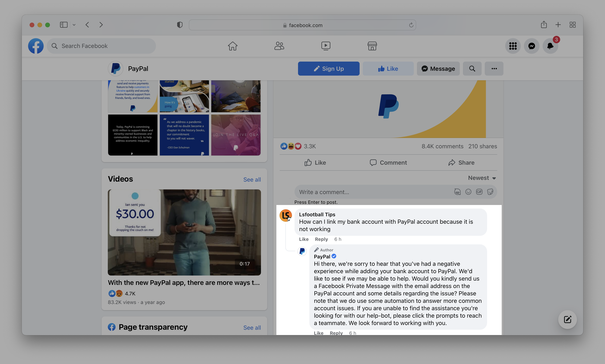
Task: Open the PayPal name on the reply
Action: tap(322, 257)
